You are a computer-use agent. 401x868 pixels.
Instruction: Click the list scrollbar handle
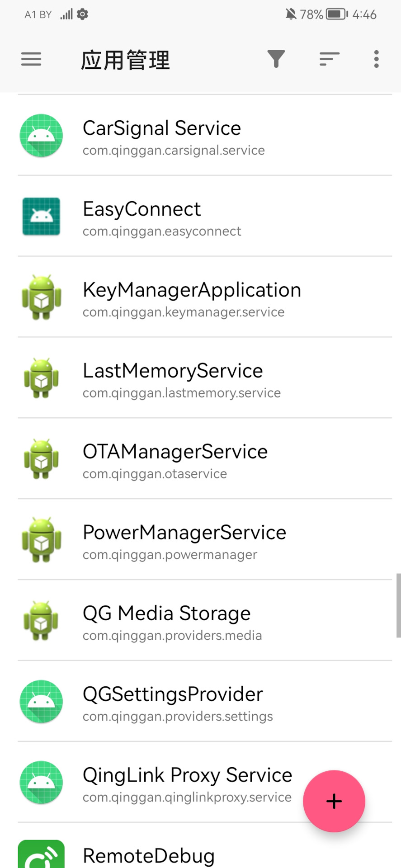pyautogui.click(x=398, y=605)
